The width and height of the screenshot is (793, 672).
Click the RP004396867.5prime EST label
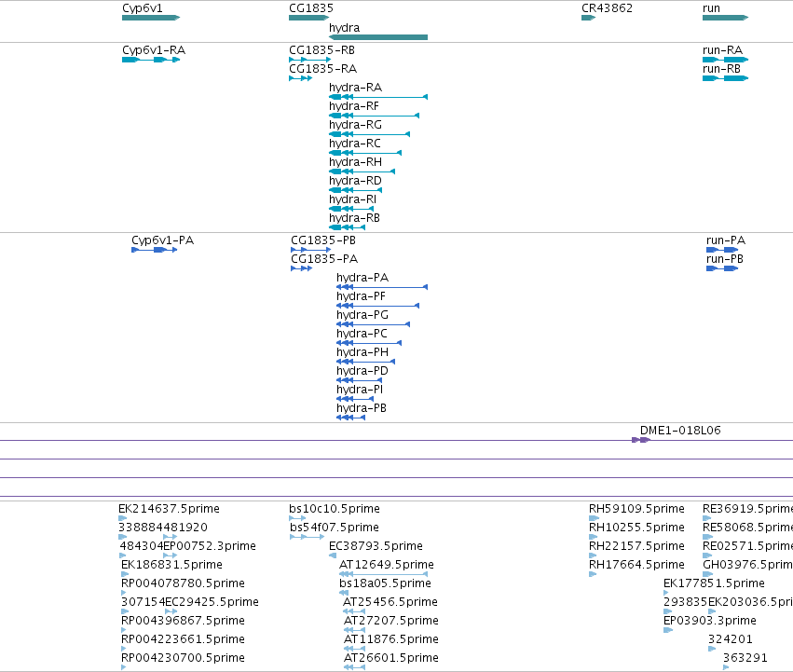pyautogui.click(x=183, y=621)
